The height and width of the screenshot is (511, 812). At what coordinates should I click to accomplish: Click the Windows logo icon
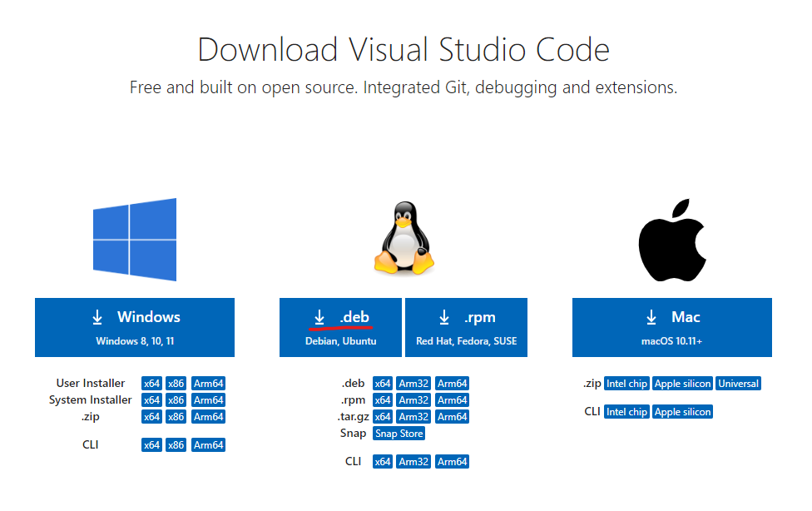(x=134, y=237)
